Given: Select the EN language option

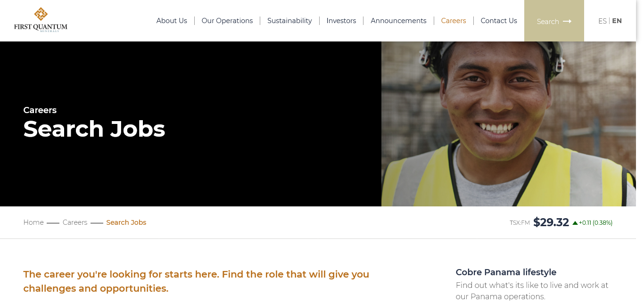Looking at the screenshot, I should click(x=617, y=21).
